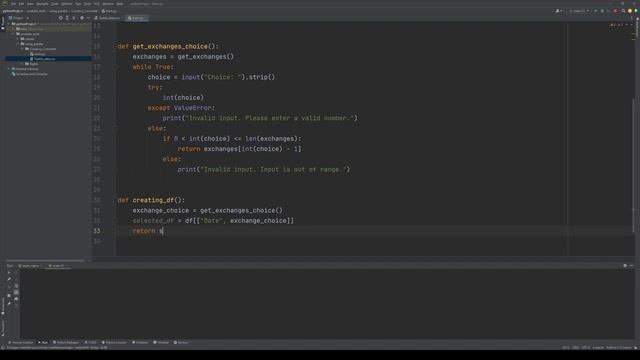
Task: Open Run panel settings gear
Action: 625,266
